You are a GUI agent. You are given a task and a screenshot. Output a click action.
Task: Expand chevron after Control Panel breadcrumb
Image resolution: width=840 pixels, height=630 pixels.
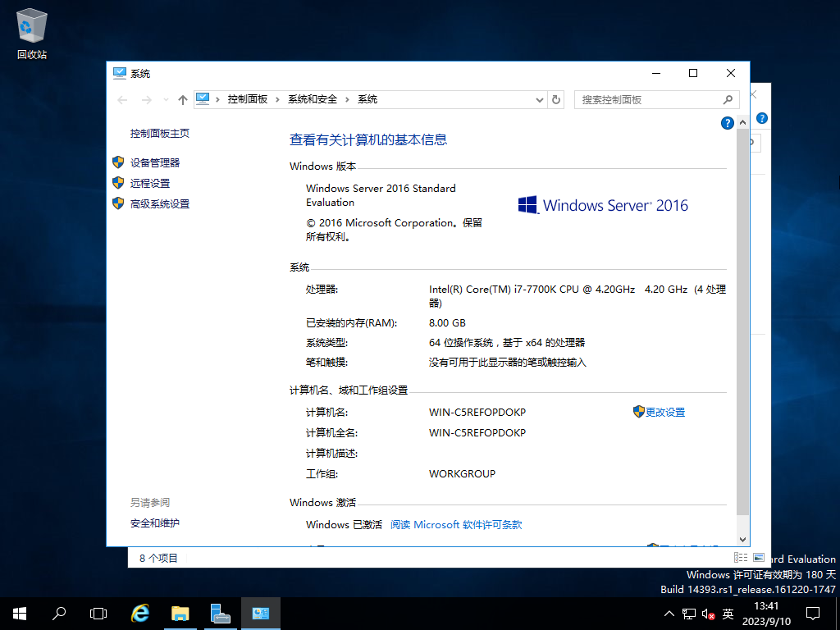tap(277, 99)
